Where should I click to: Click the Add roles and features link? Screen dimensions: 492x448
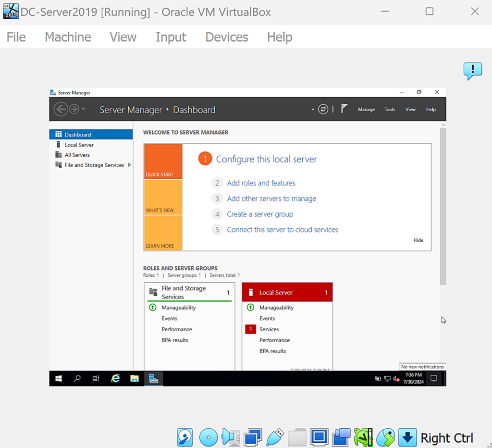[261, 183]
